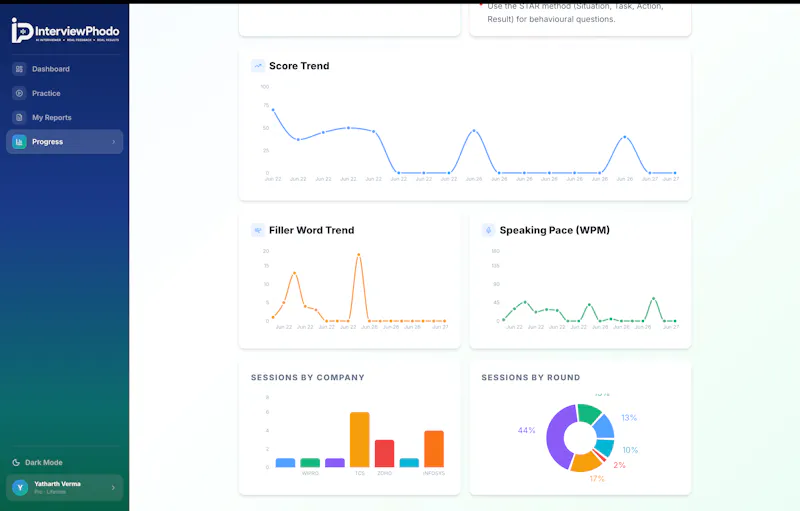Click the blue 13% donut segment

605,426
